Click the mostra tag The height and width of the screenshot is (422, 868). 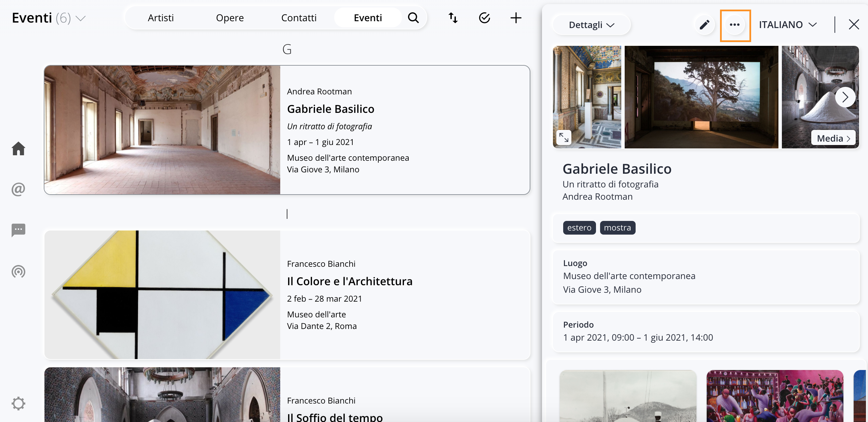618,228
